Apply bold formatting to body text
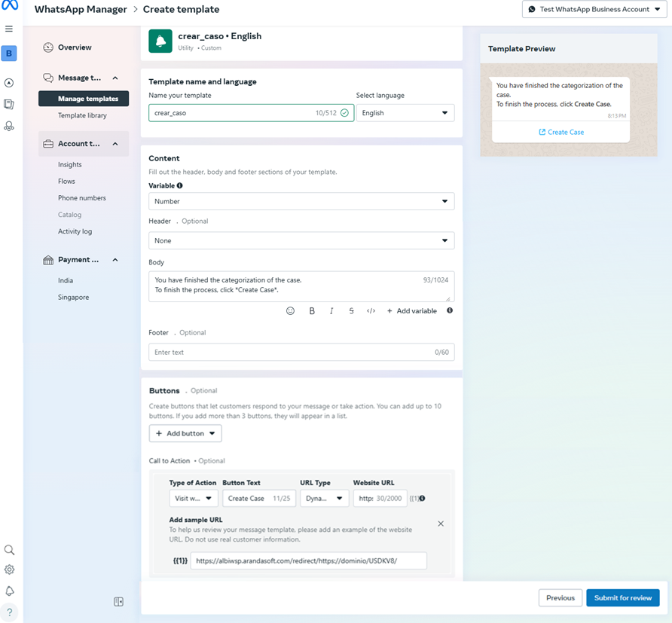 tap(312, 311)
